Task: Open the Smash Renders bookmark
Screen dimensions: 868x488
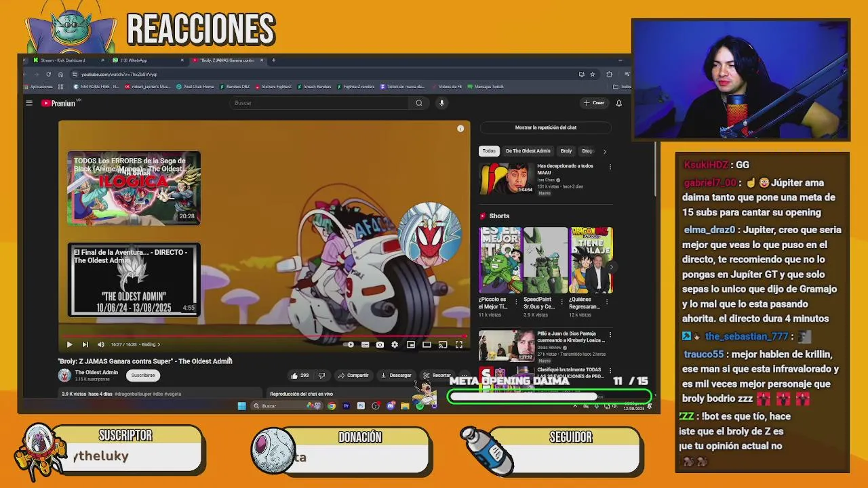Action: 314,87
